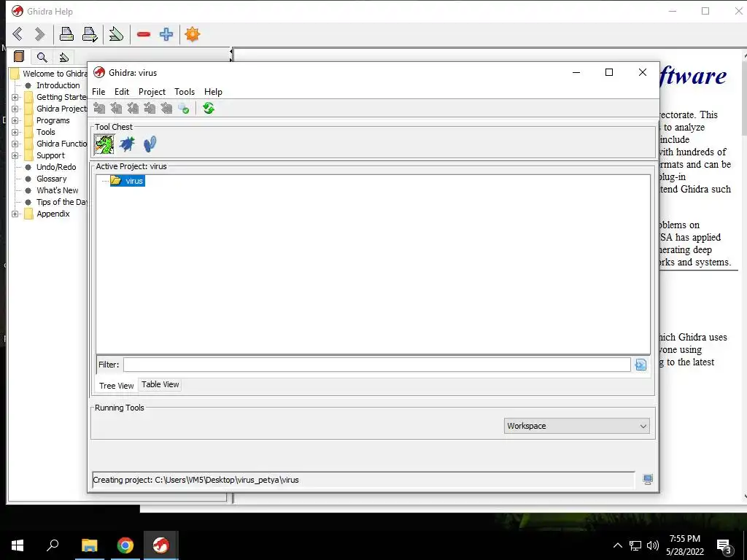The image size is (747, 560).
Task: Open the Introduction help topic
Action: (x=58, y=85)
